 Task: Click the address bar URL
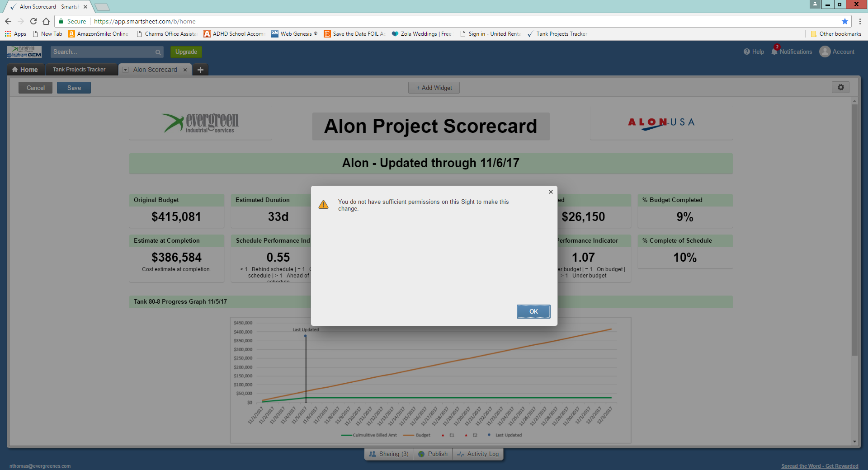click(145, 21)
